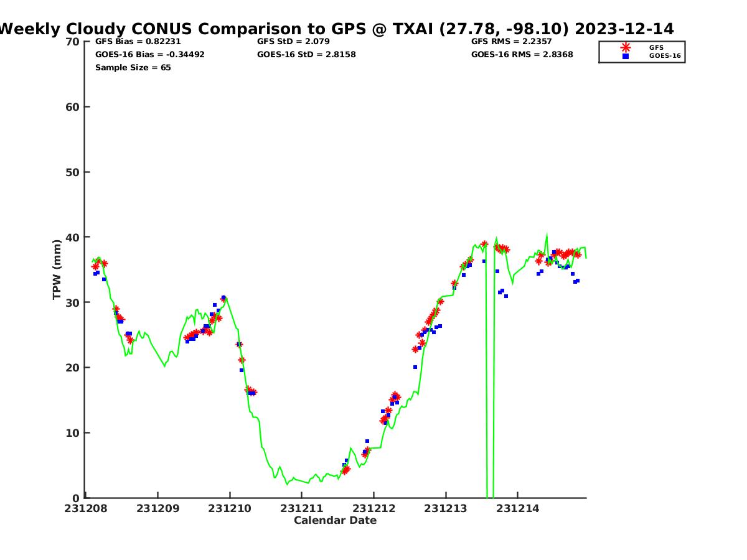The image size is (747, 560).
Task: Click the blue GOES-16 square legend marker
Action: [626, 56]
